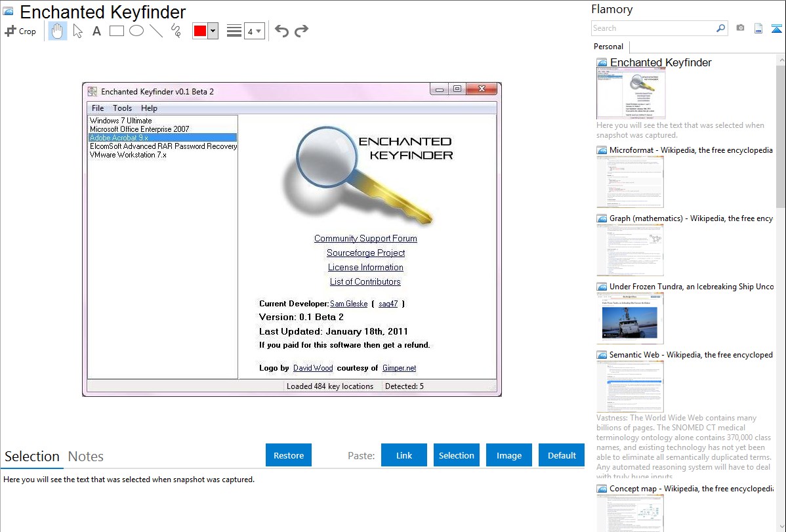Select the Adobe Acrobat 9.x entry
The image size is (786, 532).
163,137
